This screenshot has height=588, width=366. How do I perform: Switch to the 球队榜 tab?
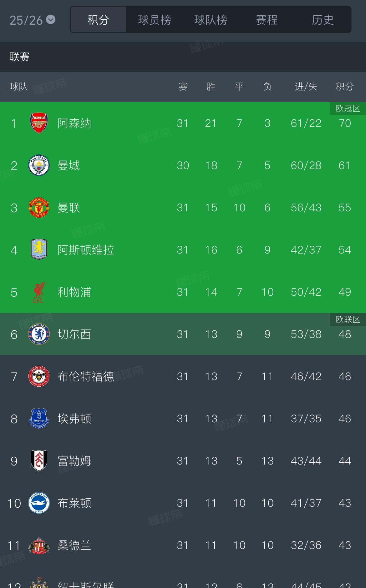pos(211,20)
